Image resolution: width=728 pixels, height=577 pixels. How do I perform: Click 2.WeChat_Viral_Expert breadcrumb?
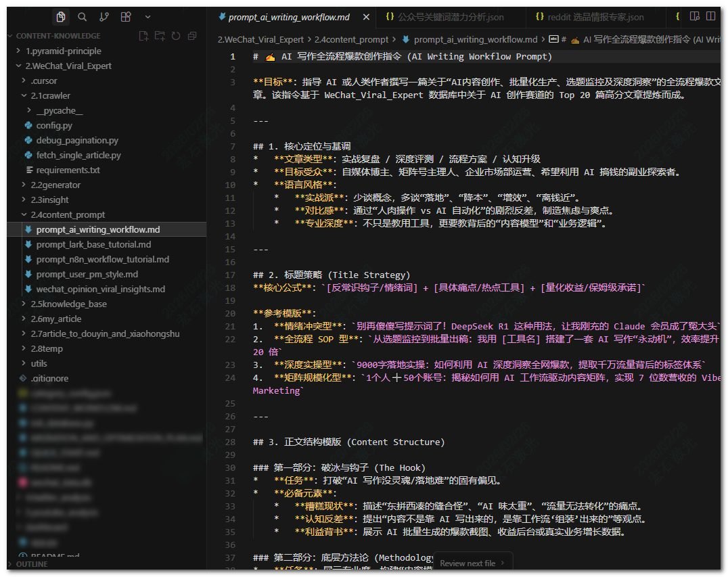pos(260,39)
